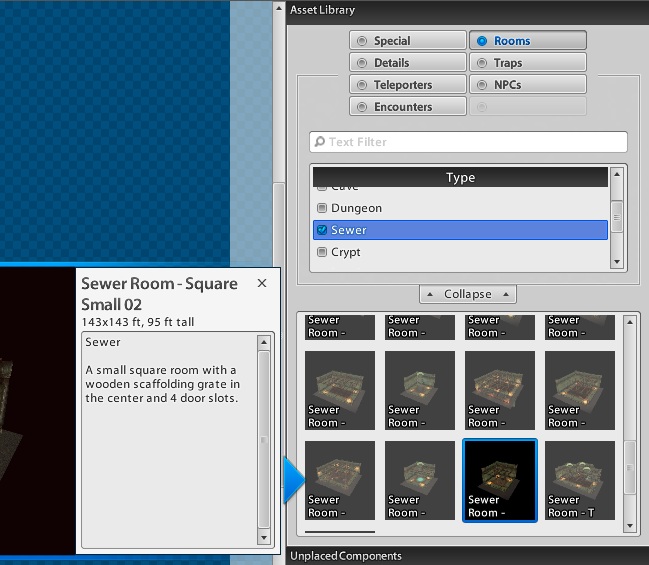The height and width of the screenshot is (565, 649).
Task: Click the Type list scrollbar thumb
Action: pos(617,217)
